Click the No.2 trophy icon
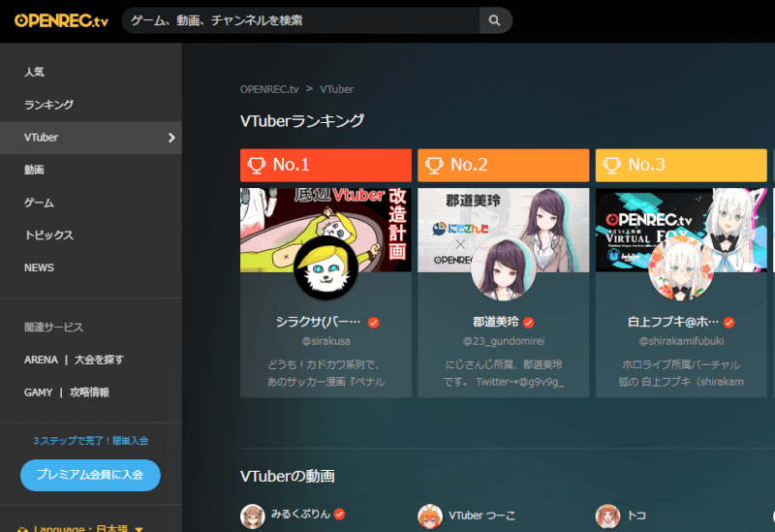This screenshot has height=532, width=775. (x=434, y=165)
